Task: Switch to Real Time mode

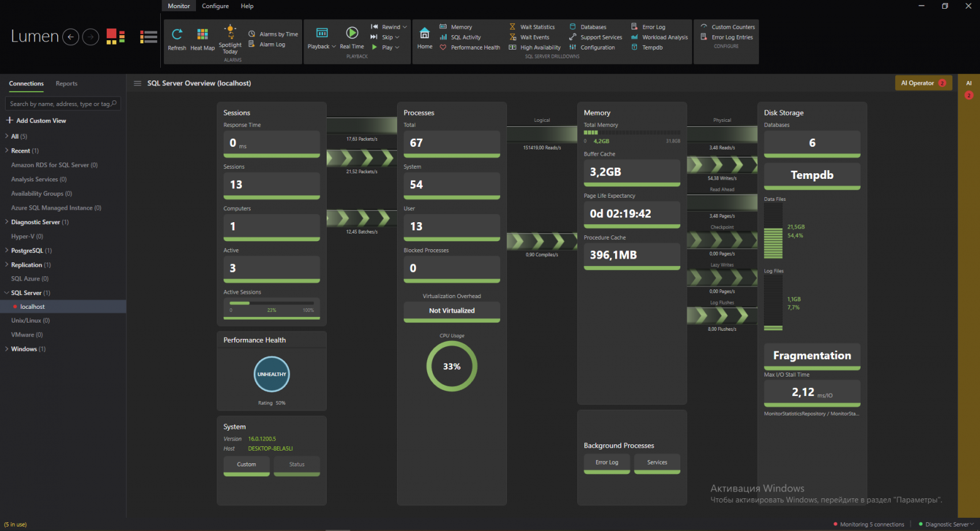Action: [x=352, y=38]
